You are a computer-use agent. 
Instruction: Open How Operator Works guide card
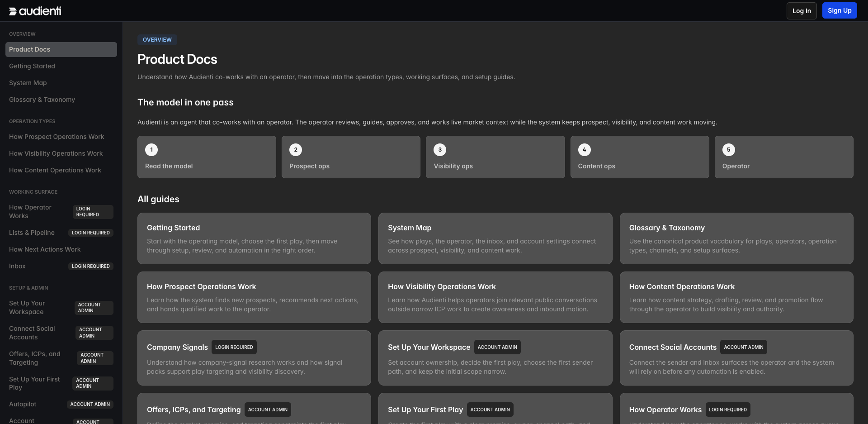736,409
